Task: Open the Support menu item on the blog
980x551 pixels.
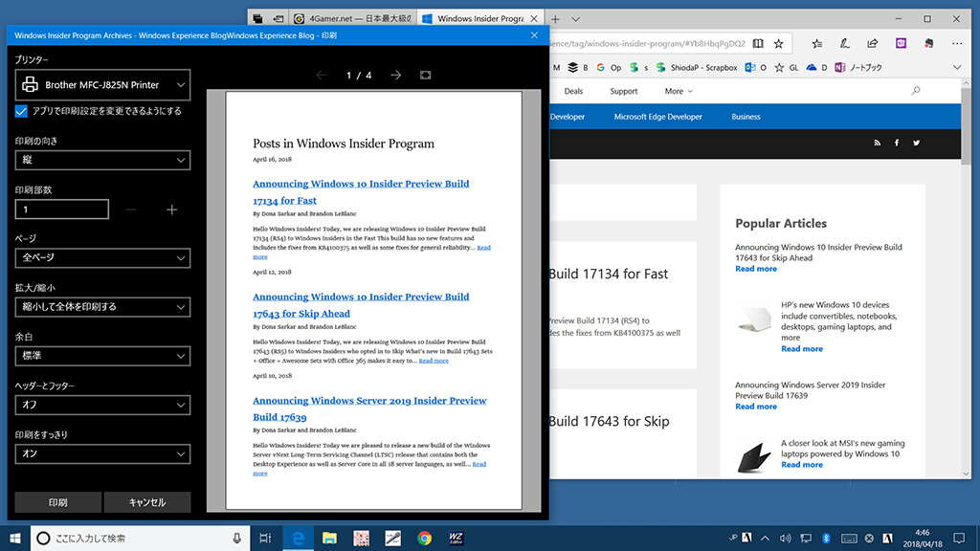Action: pos(624,91)
